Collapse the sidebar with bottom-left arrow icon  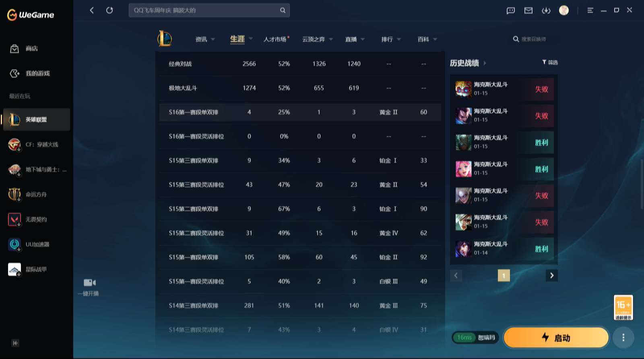click(15, 343)
